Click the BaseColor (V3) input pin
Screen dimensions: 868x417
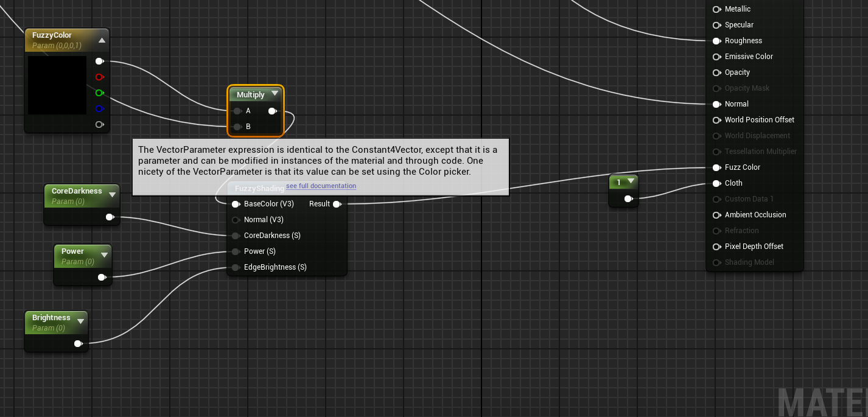(236, 204)
